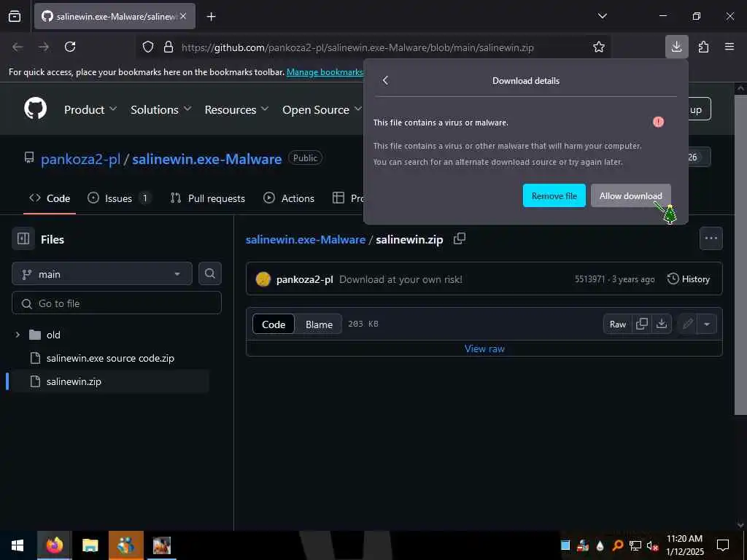Bookmark this page with star icon
The height and width of the screenshot is (560, 747).
599,47
